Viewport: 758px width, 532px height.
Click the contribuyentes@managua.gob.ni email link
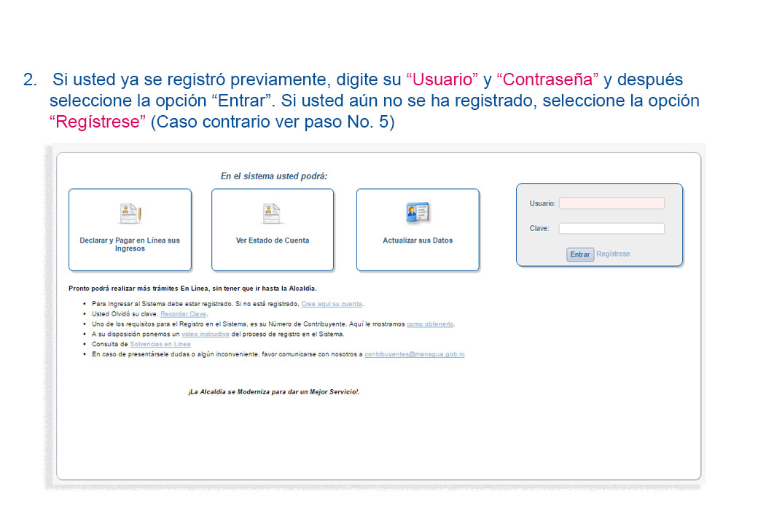pos(414,354)
